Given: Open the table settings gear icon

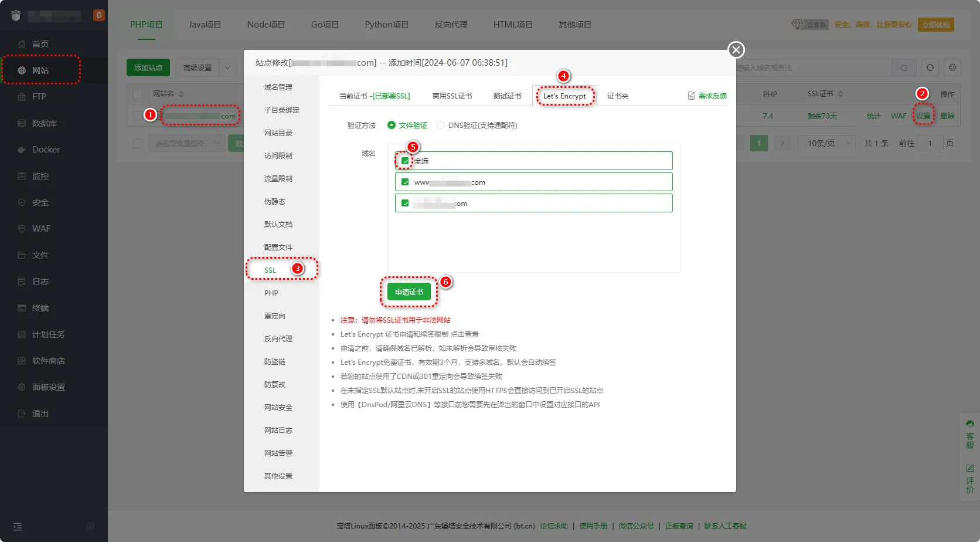Looking at the screenshot, I should click(952, 67).
